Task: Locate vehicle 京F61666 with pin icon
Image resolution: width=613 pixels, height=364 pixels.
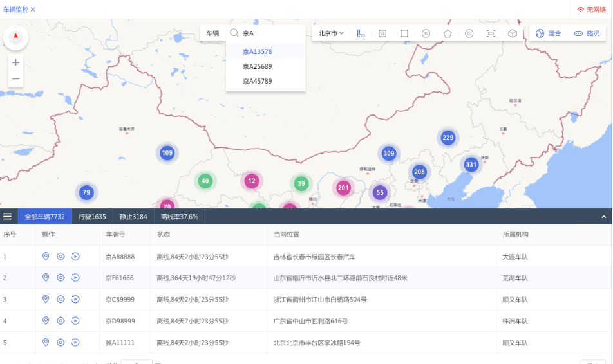Action: (x=46, y=277)
